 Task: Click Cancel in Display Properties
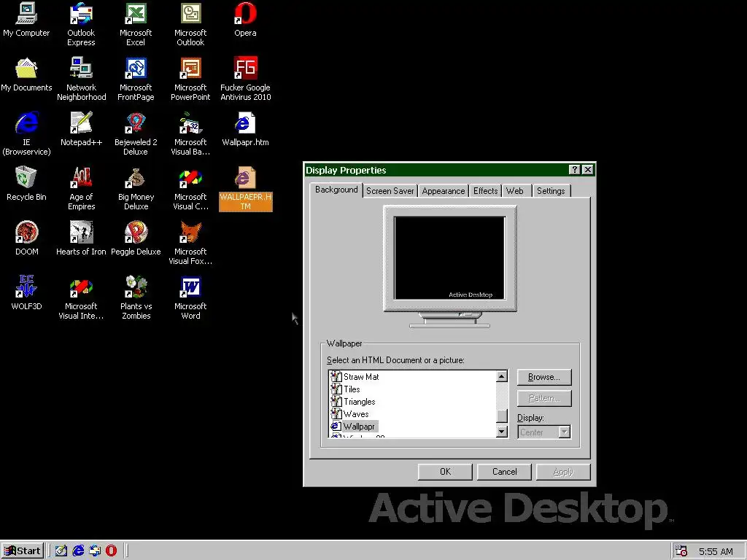coord(504,472)
